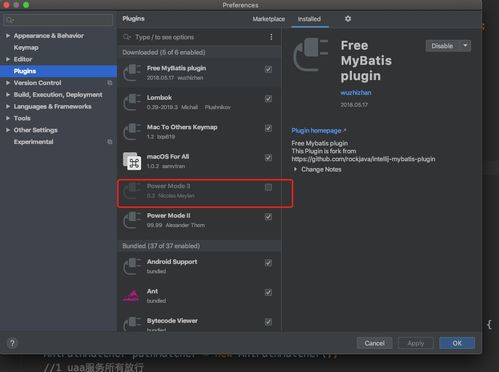Uncheck the Power Mode II plugin

[x=268, y=217]
